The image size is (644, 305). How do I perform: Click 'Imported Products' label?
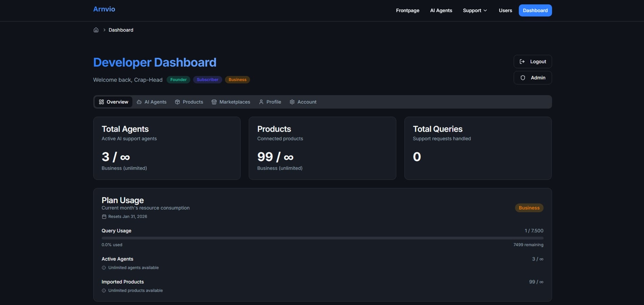123,282
